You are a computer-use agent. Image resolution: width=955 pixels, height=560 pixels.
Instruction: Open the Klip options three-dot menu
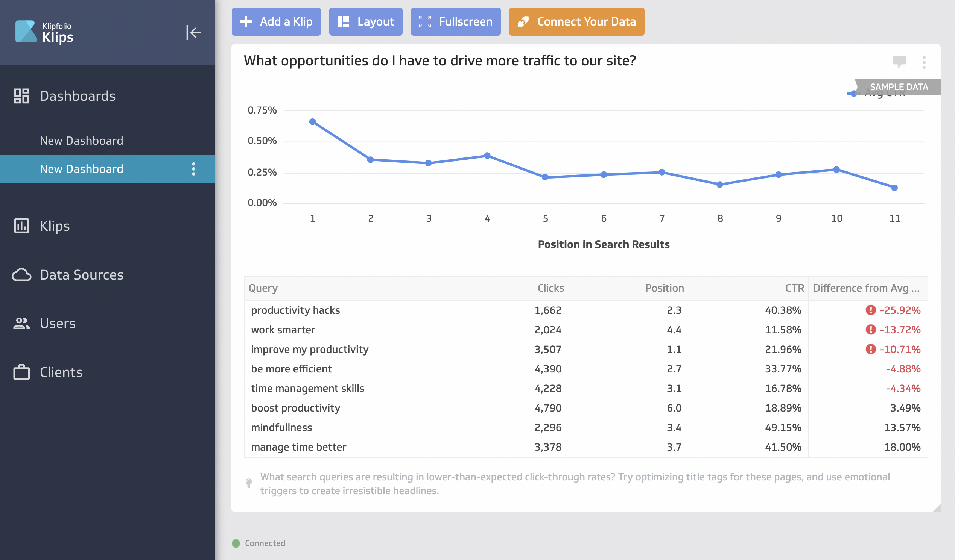tap(925, 62)
